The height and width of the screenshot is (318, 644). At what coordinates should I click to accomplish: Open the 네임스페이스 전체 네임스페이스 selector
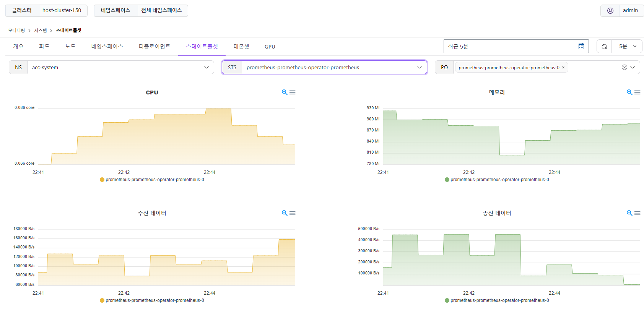pyautogui.click(x=141, y=11)
